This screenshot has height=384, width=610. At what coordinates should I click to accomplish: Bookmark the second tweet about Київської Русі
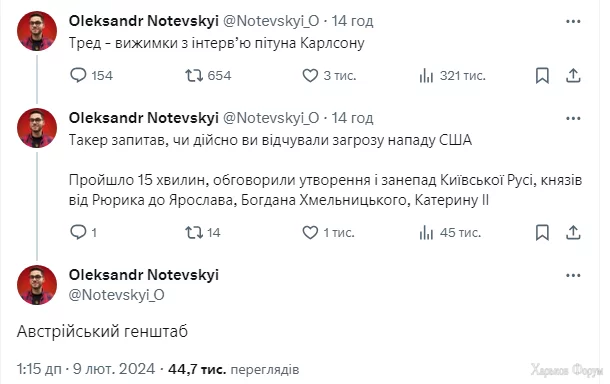coord(542,233)
